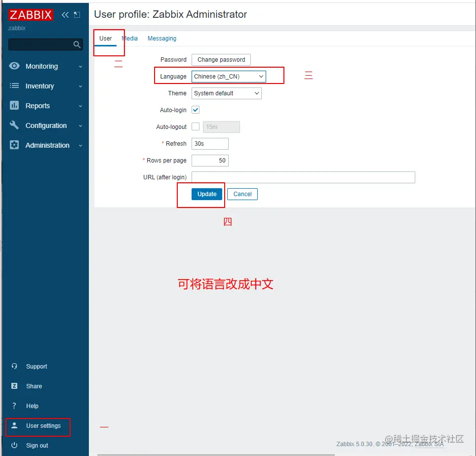476x456 pixels.
Task: Click the horizontal scrollbar at bottom
Action: pyautogui.click(x=216, y=455)
